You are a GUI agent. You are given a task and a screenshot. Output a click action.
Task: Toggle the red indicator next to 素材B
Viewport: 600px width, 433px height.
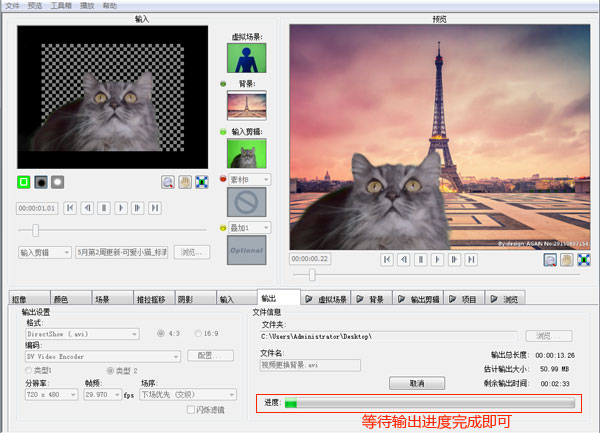223,179
